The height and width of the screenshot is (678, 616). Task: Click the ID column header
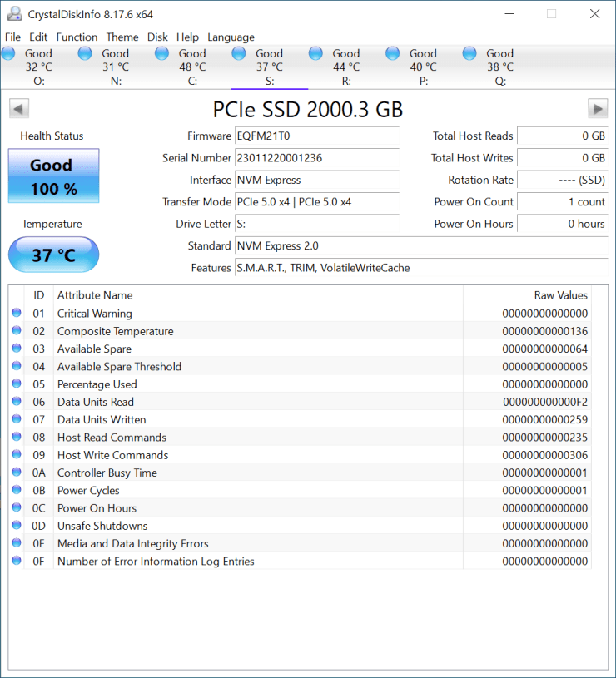tap(39, 295)
